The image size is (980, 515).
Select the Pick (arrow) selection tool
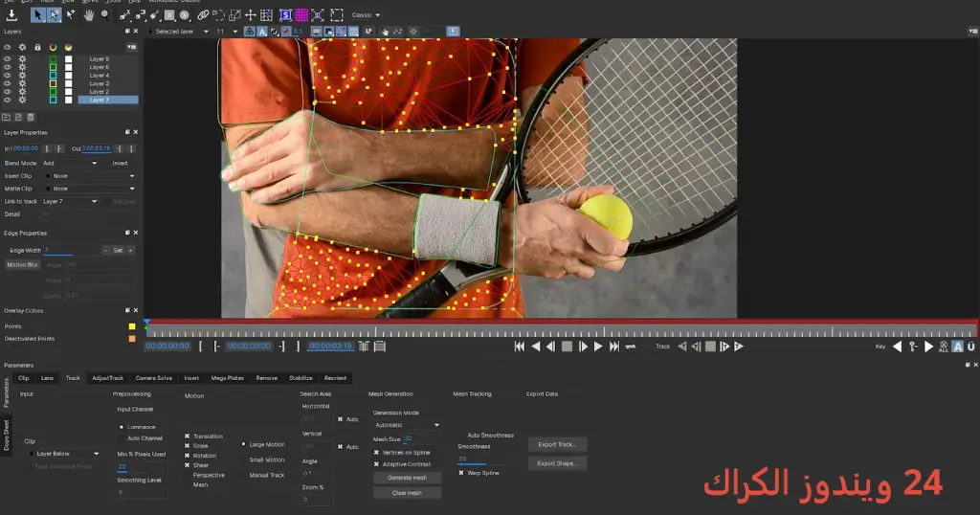[x=38, y=14]
